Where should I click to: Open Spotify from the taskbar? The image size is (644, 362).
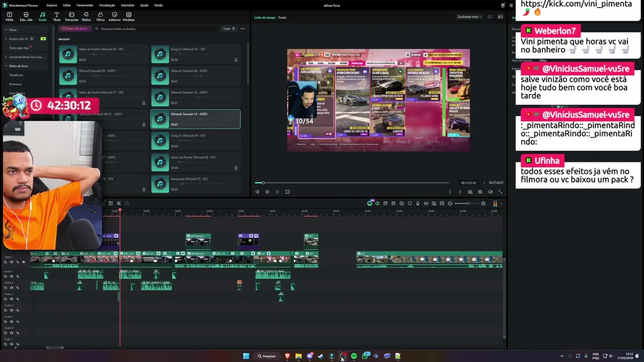coord(354,356)
